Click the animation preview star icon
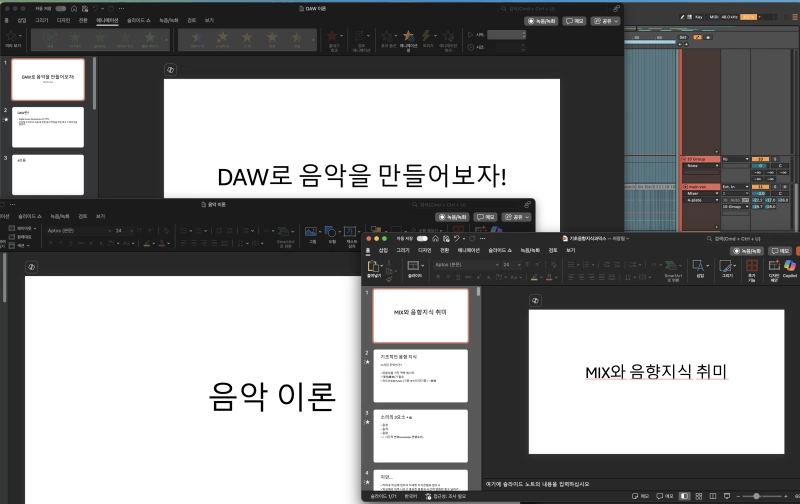The image size is (800, 504). point(14,38)
